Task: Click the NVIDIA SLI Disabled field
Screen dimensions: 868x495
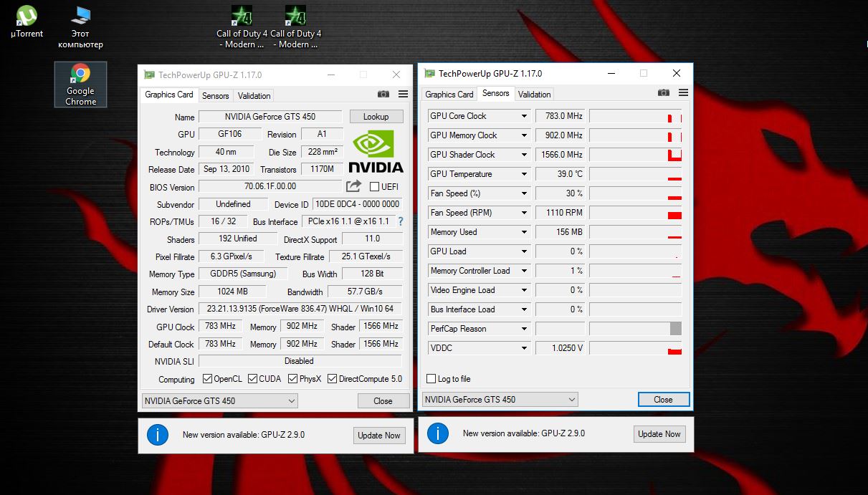Action: [x=300, y=361]
